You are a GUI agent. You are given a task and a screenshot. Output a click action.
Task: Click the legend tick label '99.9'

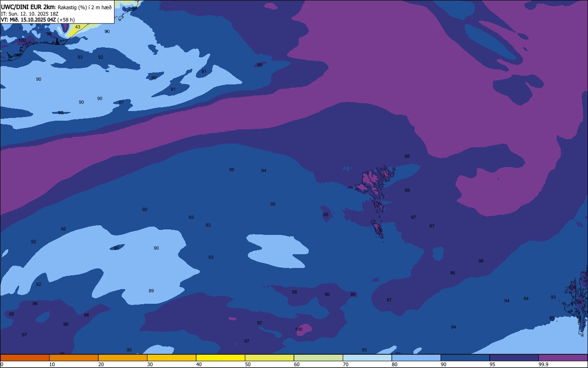543,364
